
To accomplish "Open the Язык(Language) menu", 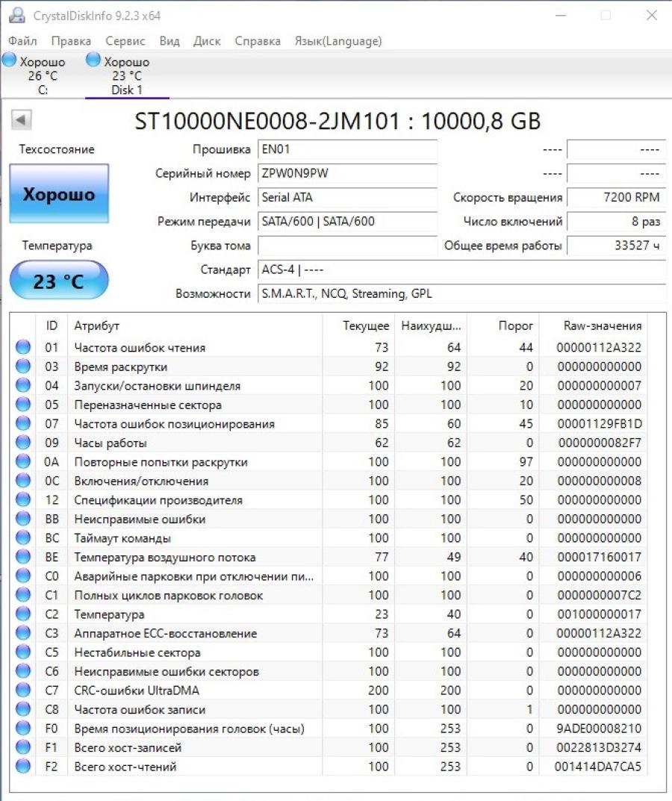I will click(338, 41).
